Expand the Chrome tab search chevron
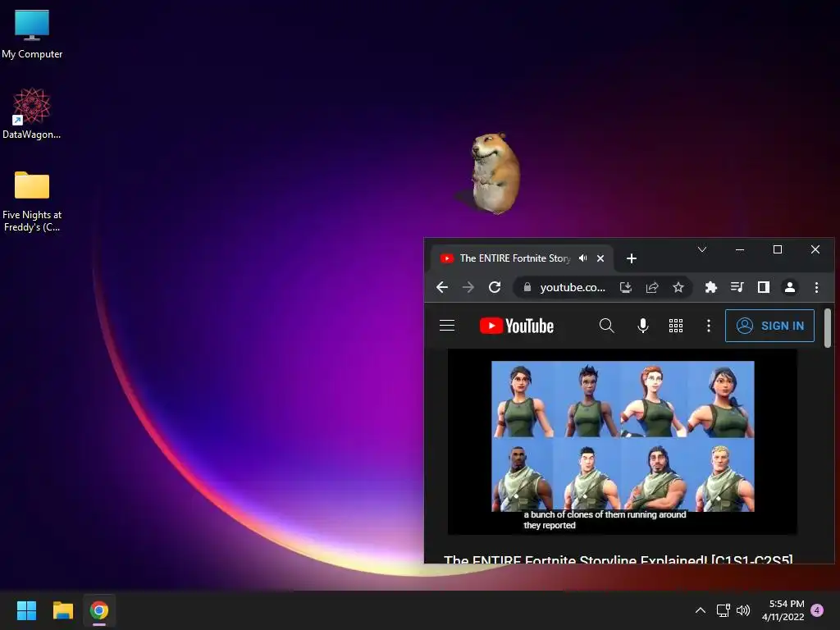This screenshot has height=630, width=840. [702, 249]
